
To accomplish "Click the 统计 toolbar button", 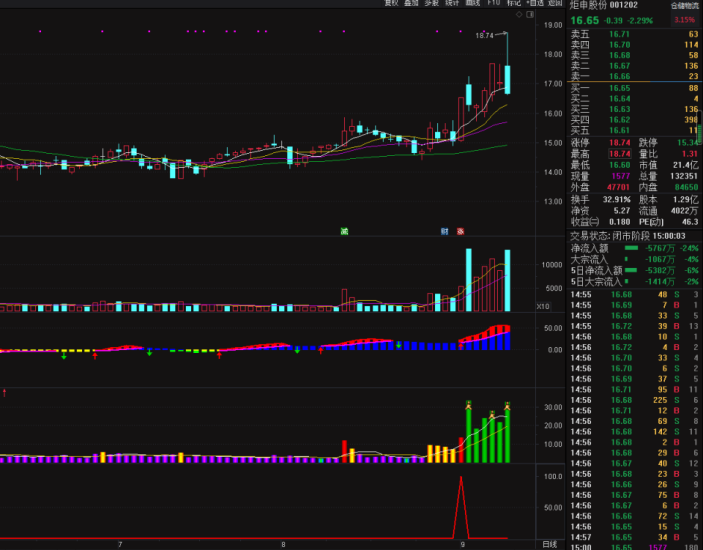I will pos(452,4).
